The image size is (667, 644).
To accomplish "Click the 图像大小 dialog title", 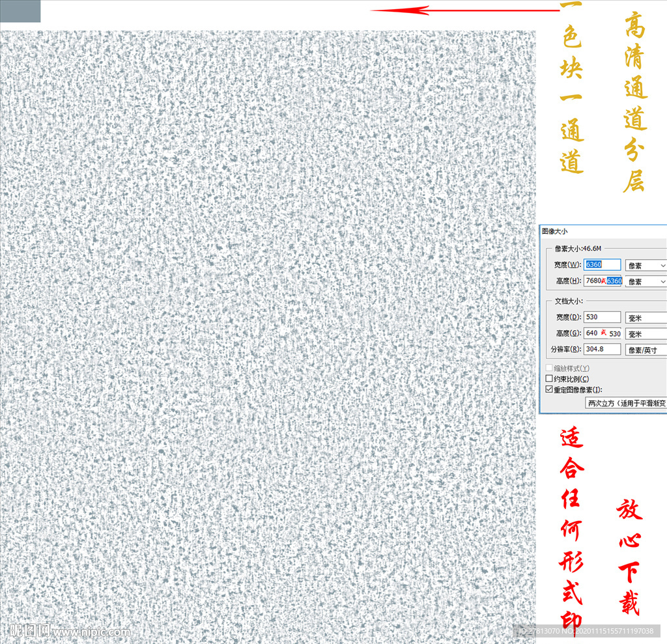I will click(x=555, y=231).
